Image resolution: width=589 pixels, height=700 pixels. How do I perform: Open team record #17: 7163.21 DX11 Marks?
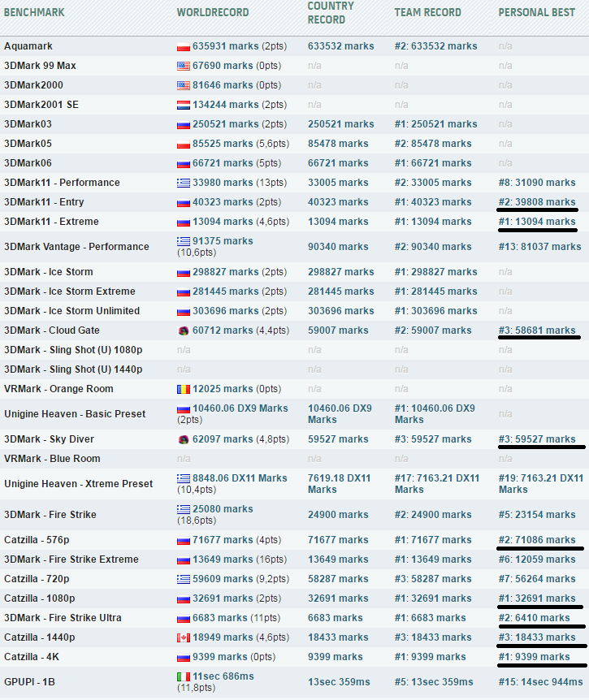[436, 484]
